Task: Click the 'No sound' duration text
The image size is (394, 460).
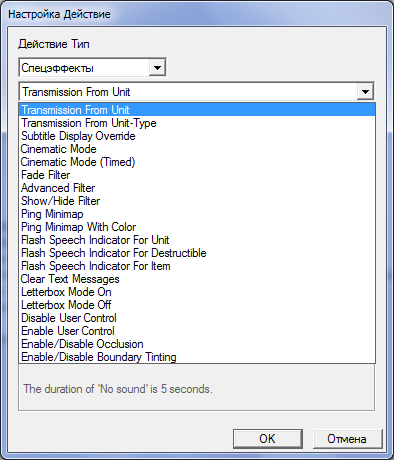Action: [x=118, y=389]
